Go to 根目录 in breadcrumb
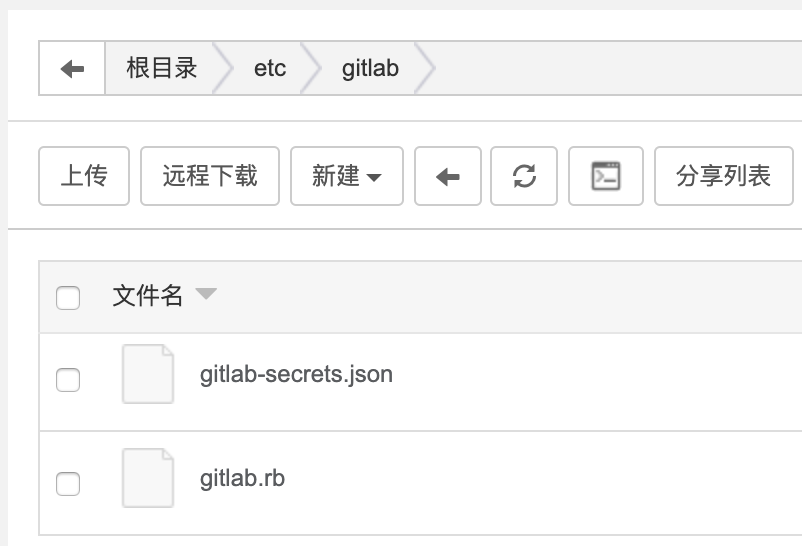The height and width of the screenshot is (546, 802). pos(161,69)
